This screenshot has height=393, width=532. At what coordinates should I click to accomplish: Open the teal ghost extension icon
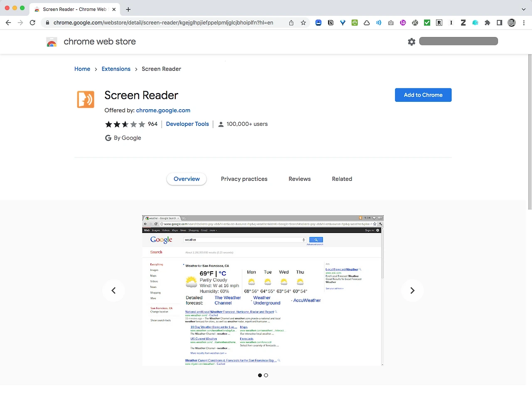click(475, 23)
